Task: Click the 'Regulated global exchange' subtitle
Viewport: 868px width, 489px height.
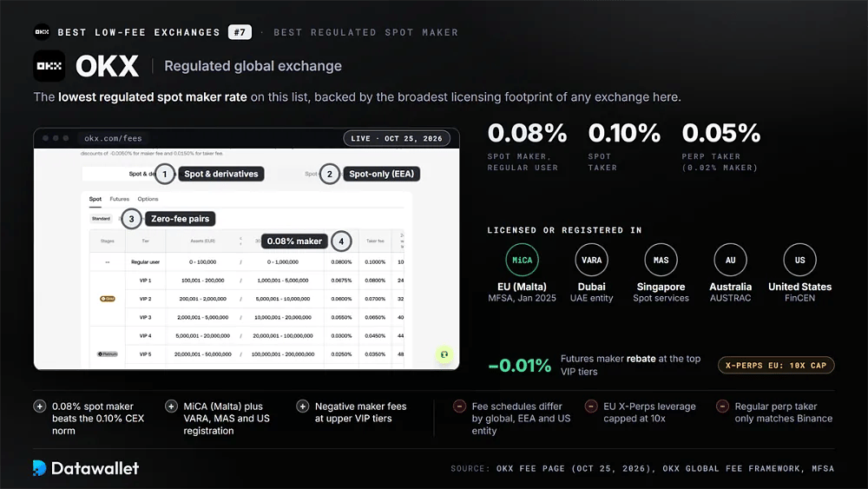Action: (253, 66)
